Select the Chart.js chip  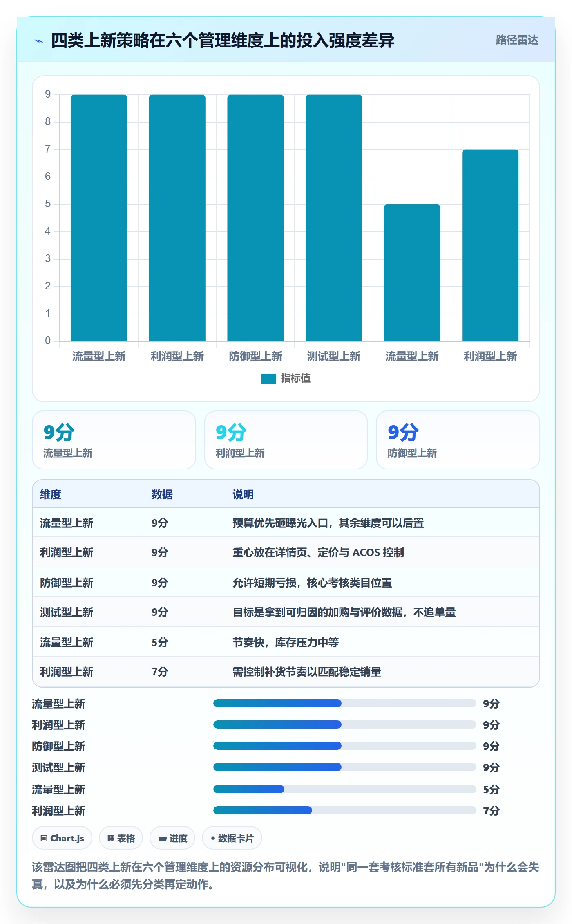coord(62,838)
